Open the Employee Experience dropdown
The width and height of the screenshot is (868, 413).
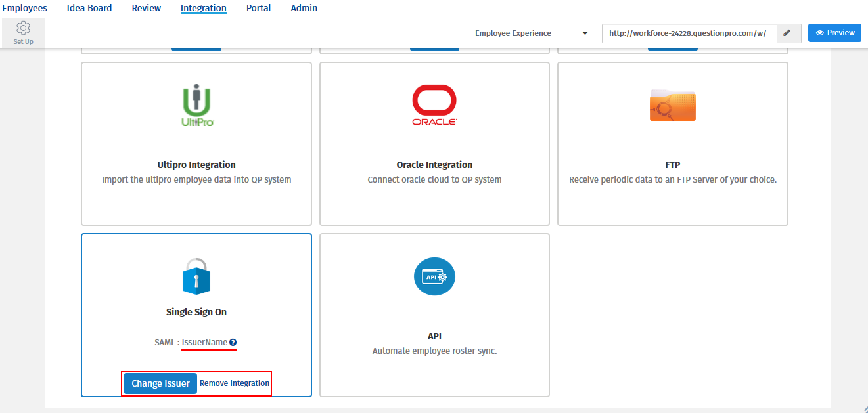[x=529, y=33]
